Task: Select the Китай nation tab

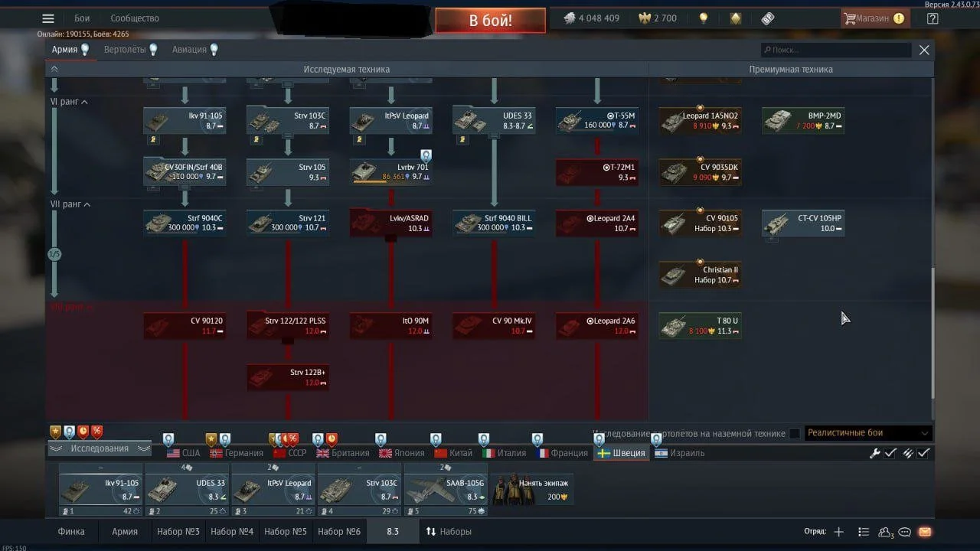Action: click(452, 453)
